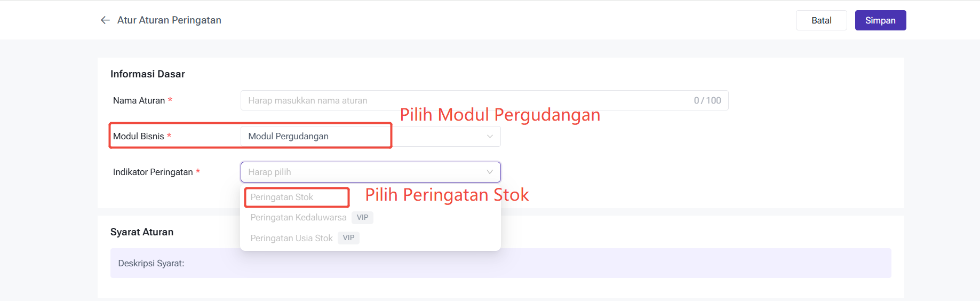Collapse the Indikator Peringatan chevron arrow

tap(490, 172)
